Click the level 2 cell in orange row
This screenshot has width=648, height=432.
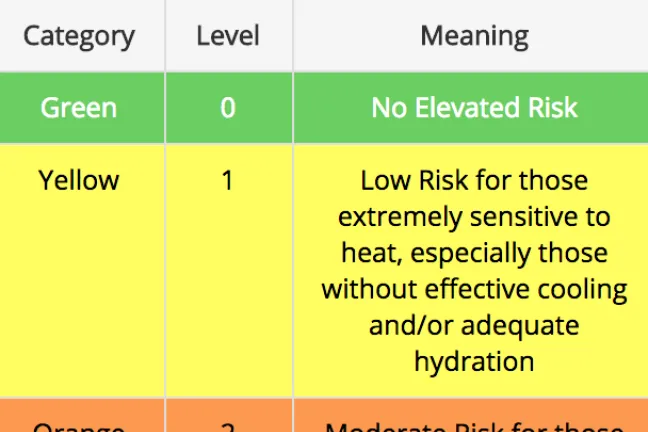228,424
